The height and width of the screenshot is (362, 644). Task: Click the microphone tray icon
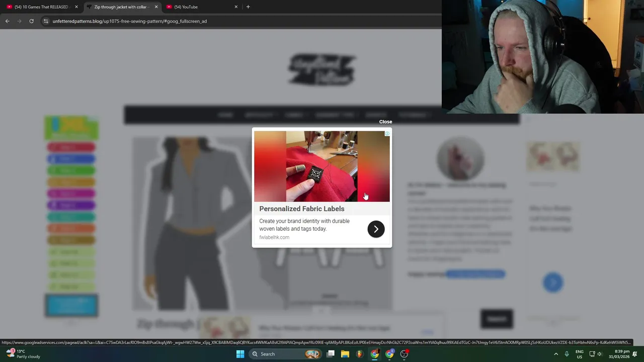(x=567, y=354)
